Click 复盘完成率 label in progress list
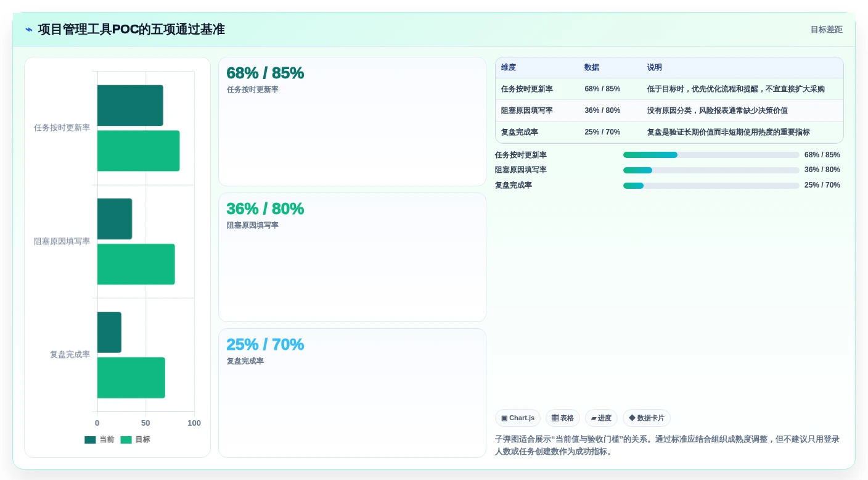The height and width of the screenshot is (480, 868). tap(514, 185)
